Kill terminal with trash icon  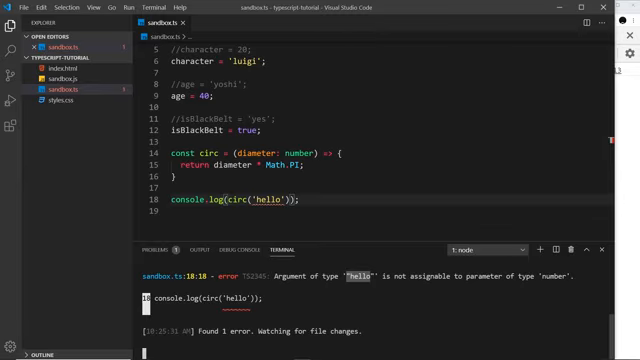[571, 249]
